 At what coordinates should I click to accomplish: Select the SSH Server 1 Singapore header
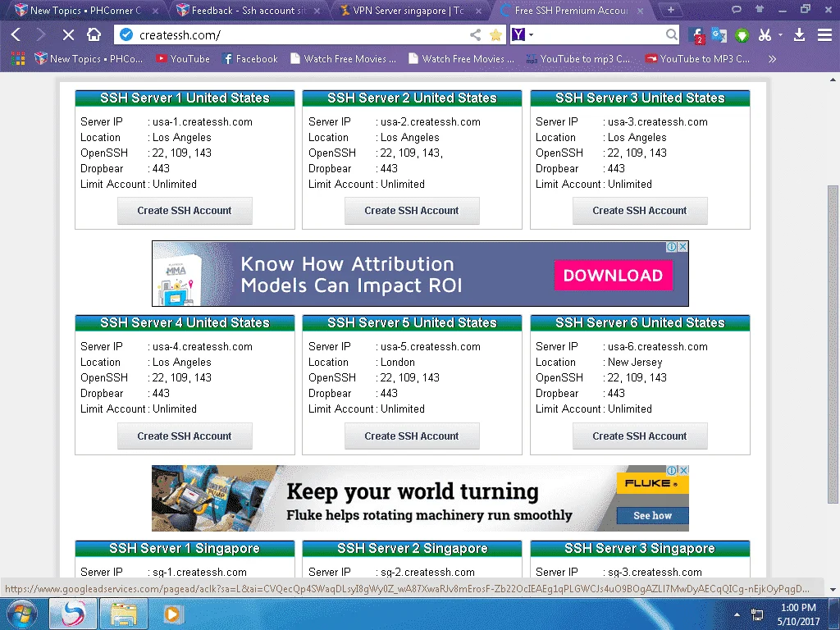[185, 548]
